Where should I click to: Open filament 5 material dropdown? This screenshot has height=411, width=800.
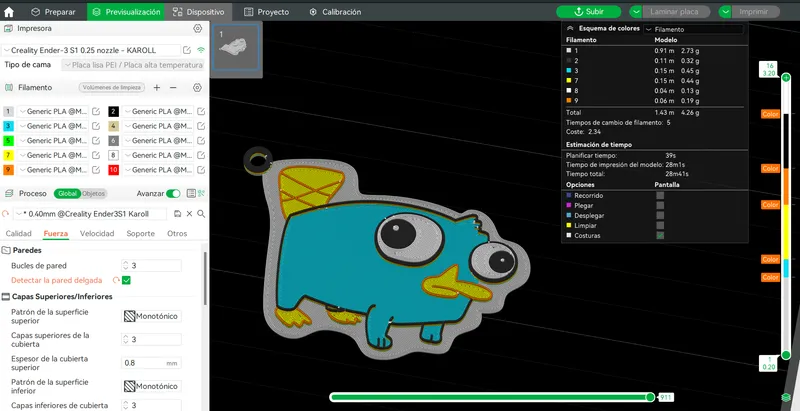click(x=53, y=141)
